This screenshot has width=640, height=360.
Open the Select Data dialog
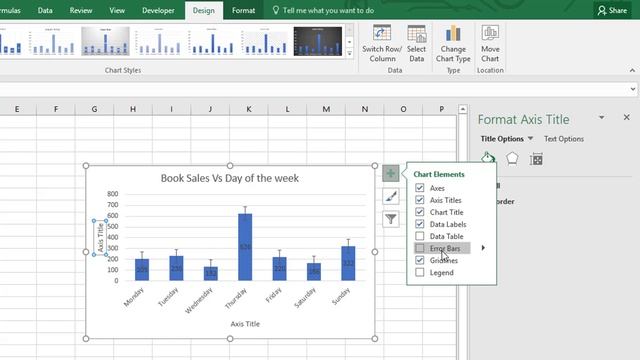(416, 43)
